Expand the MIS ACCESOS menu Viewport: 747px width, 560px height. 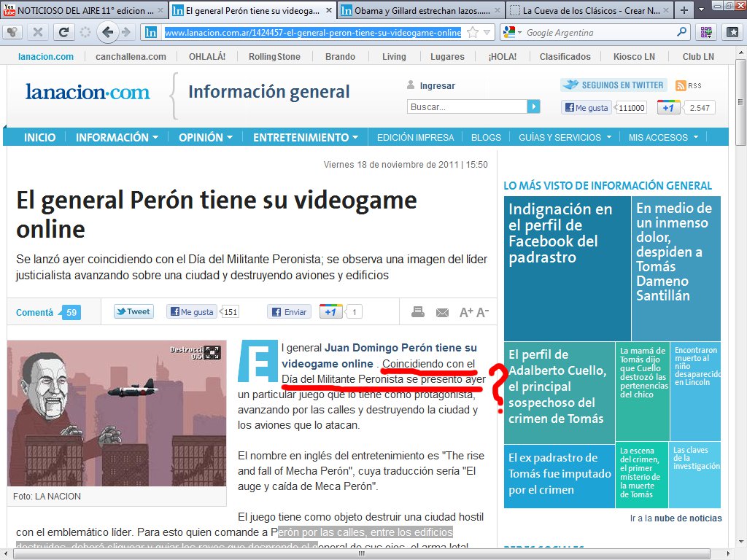[x=663, y=137]
